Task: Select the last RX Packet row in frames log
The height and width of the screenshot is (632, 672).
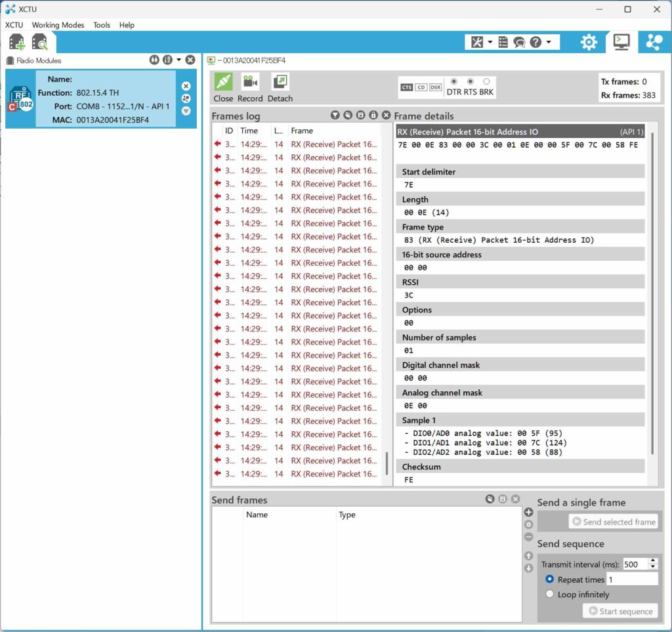Action: click(296, 474)
